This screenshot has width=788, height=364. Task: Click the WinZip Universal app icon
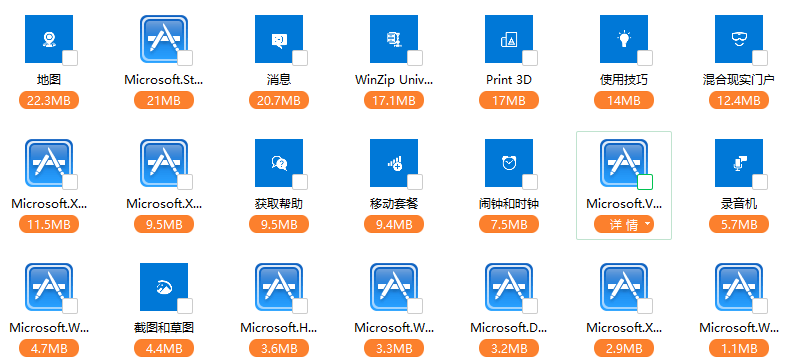coord(394,39)
